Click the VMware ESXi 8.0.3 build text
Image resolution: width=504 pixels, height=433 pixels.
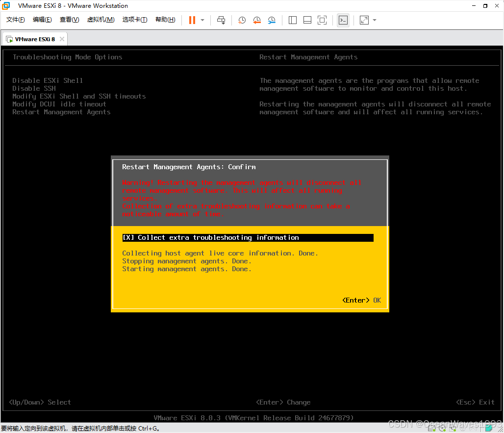click(253, 418)
